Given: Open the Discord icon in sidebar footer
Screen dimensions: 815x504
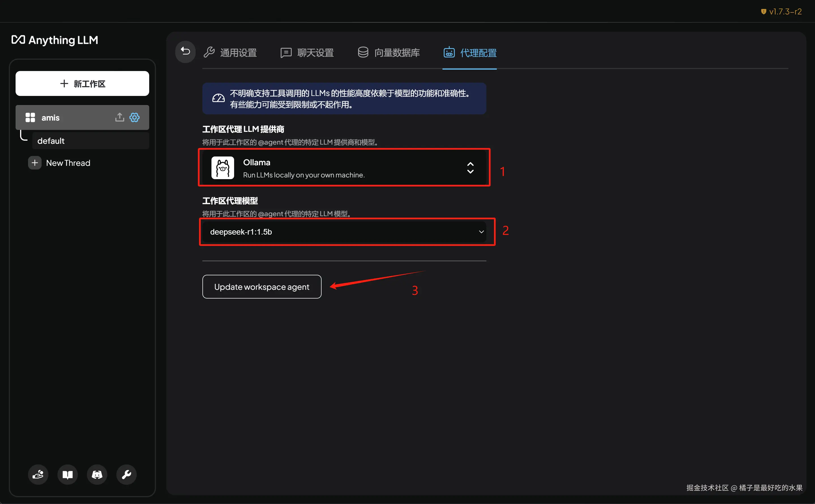Looking at the screenshot, I should tap(97, 474).
